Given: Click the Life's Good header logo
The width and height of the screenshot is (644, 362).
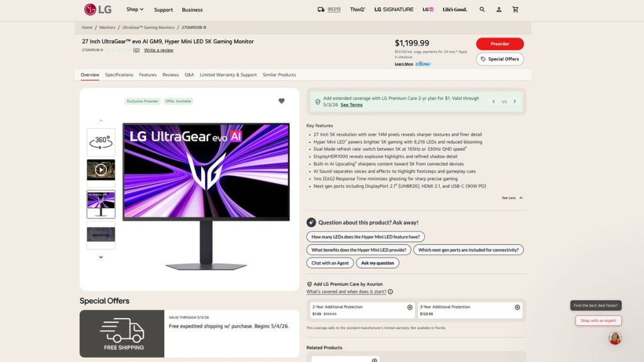Looking at the screenshot, I should coord(455,9).
